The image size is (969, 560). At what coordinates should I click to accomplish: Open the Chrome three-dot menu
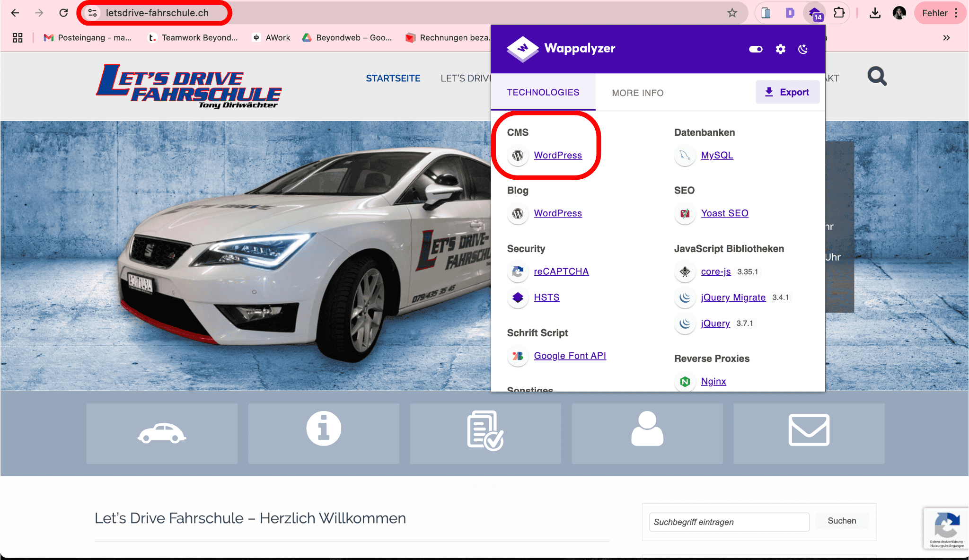coord(956,13)
